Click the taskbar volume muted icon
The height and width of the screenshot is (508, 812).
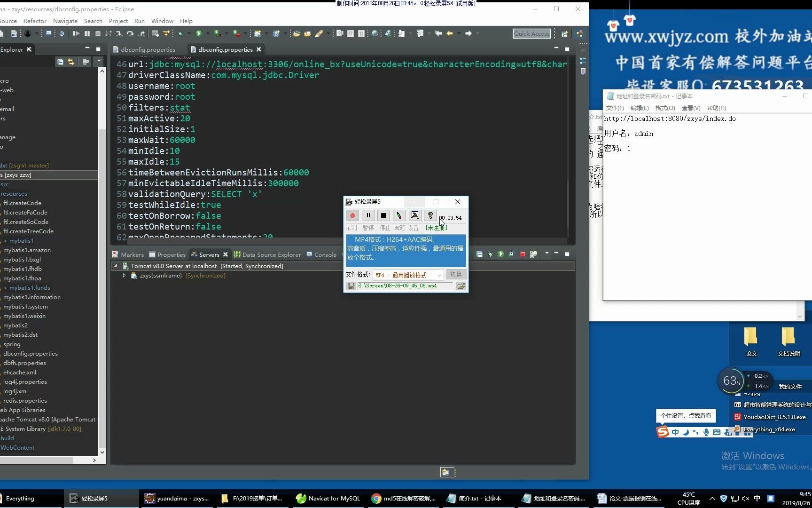tap(745, 499)
